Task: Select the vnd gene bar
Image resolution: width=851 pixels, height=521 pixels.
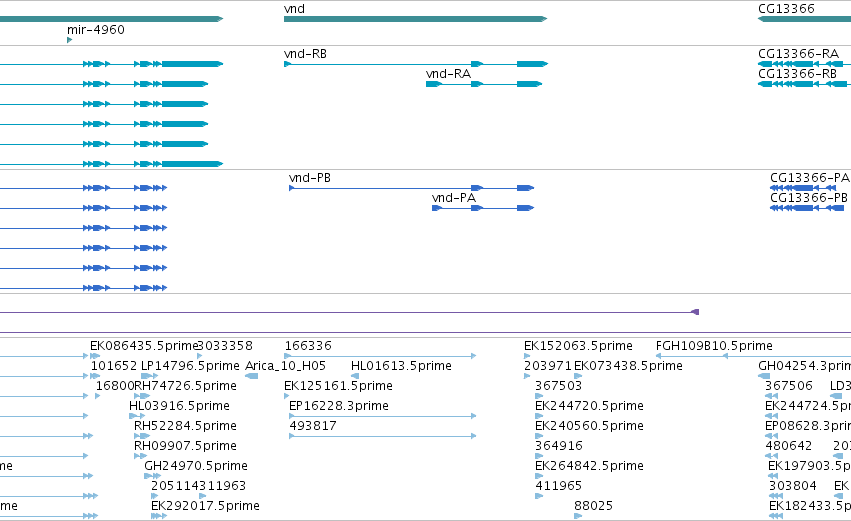Action: pos(415,19)
